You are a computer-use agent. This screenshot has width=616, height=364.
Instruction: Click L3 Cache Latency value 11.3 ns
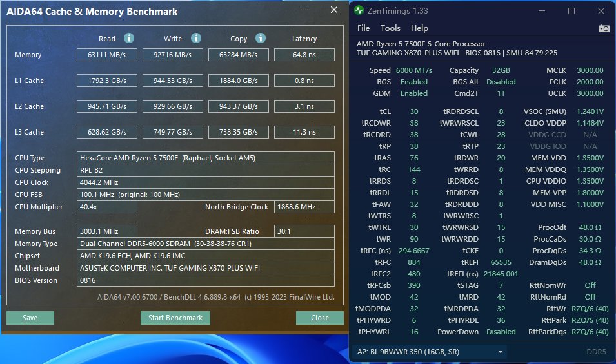coord(304,132)
